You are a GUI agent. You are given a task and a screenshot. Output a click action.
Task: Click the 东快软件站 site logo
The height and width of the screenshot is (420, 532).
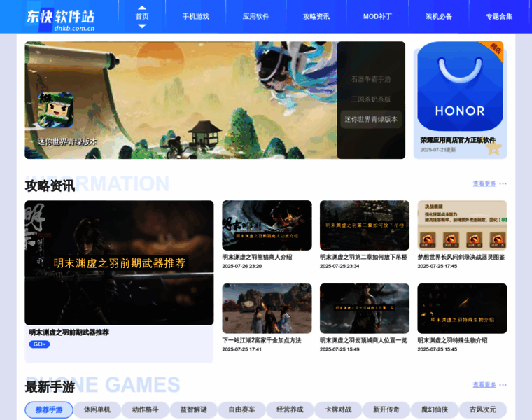click(x=60, y=20)
